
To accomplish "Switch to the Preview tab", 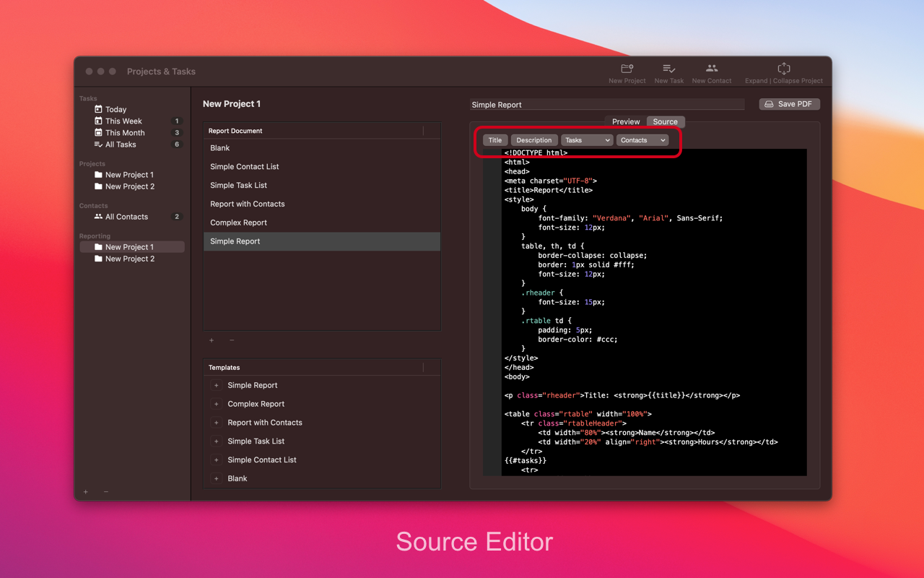I will tap(626, 122).
